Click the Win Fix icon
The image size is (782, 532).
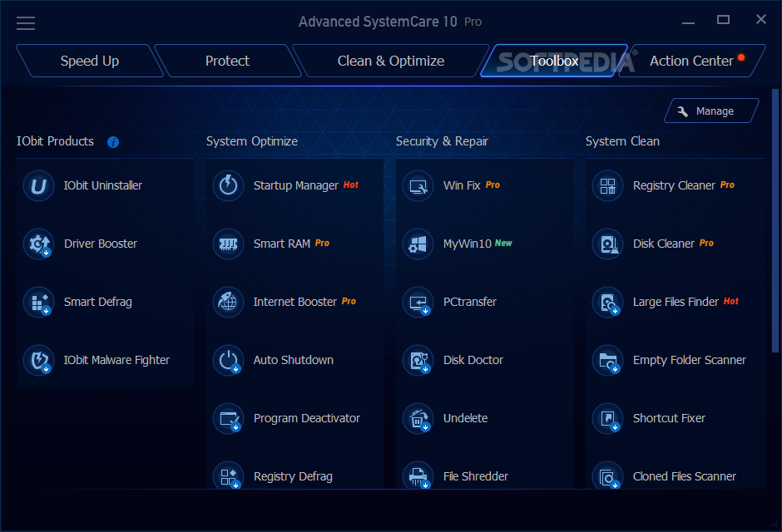coord(418,186)
